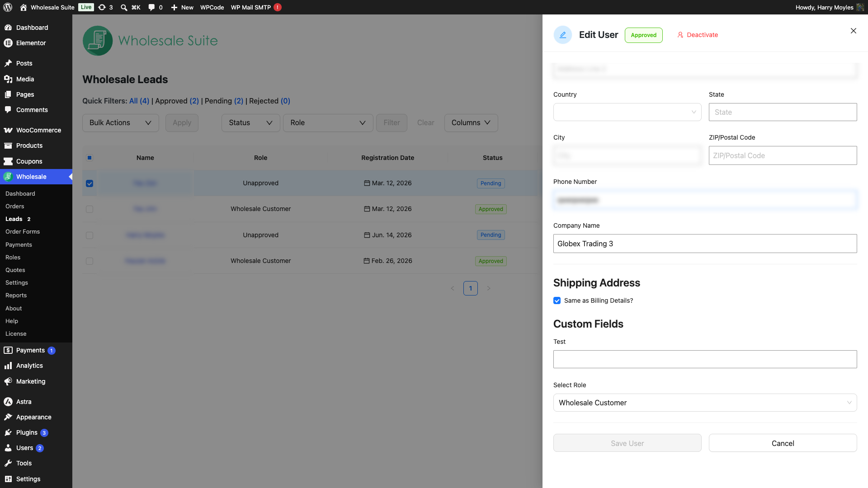
Task: Check the Jun. 14, 2026 row checkbox
Action: click(x=90, y=235)
